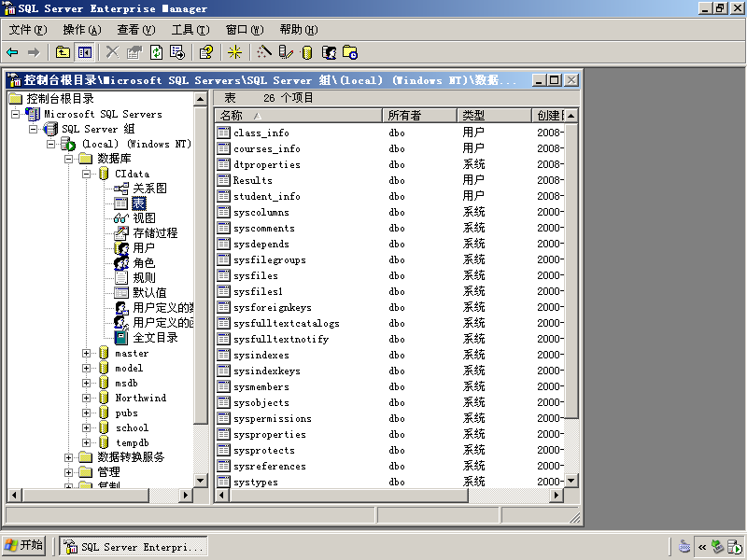This screenshot has width=747, height=560.
Task: Click the SQL Server Enterprise Manager taskbar button
Action: click(134, 547)
